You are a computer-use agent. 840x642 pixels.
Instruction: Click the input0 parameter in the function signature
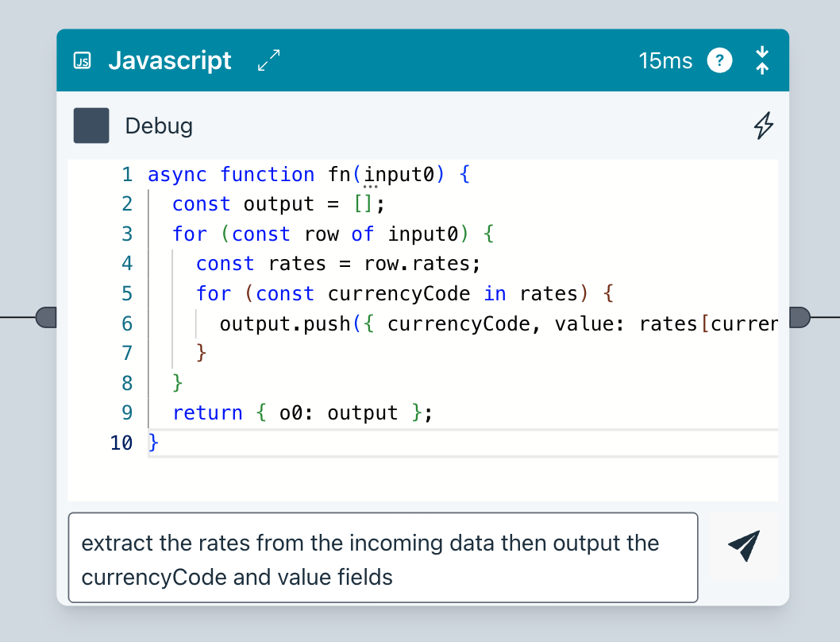[x=400, y=175]
